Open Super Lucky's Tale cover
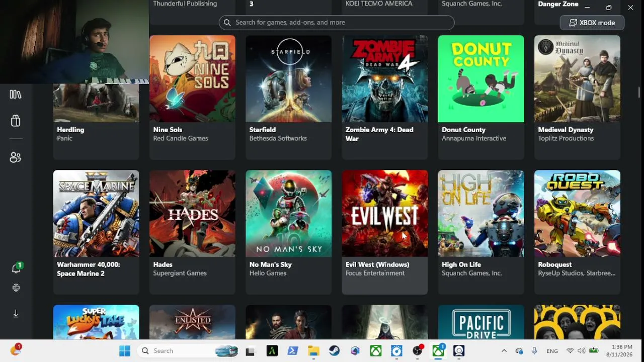The image size is (644, 362). pos(96,322)
